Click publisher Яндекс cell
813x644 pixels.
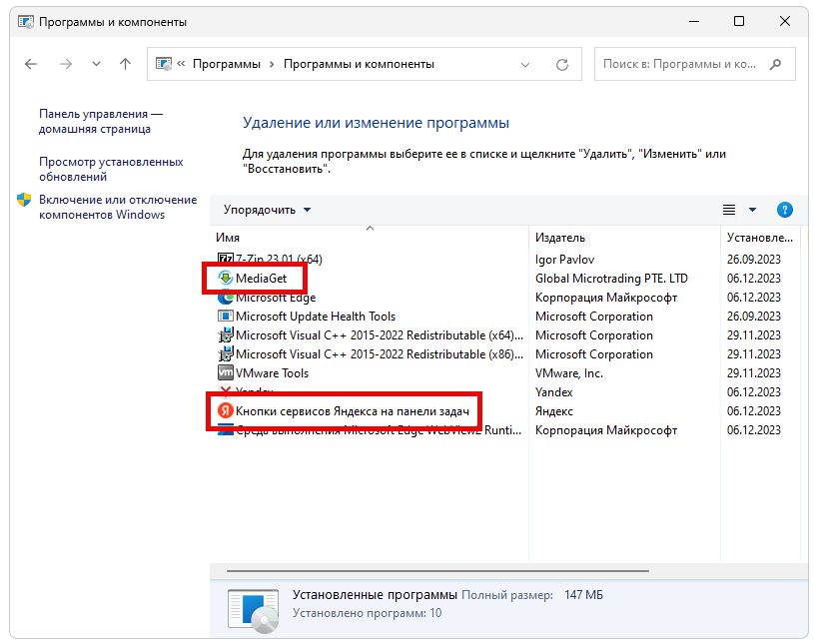click(x=553, y=411)
